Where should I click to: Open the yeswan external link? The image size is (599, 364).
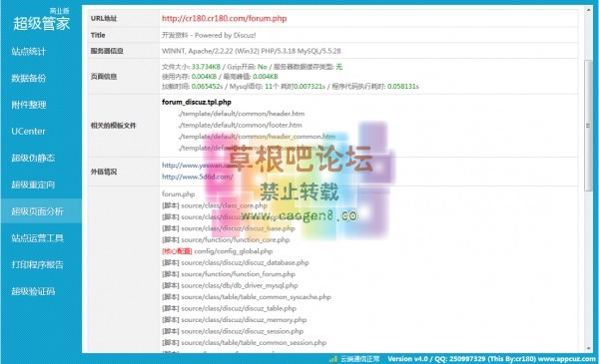(199, 166)
